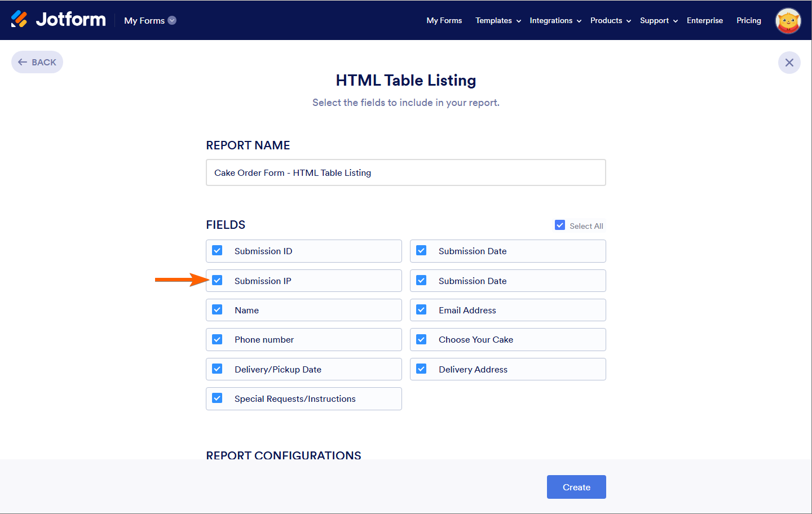Open the Products menu
This screenshot has width=812, height=514.
tap(610, 20)
